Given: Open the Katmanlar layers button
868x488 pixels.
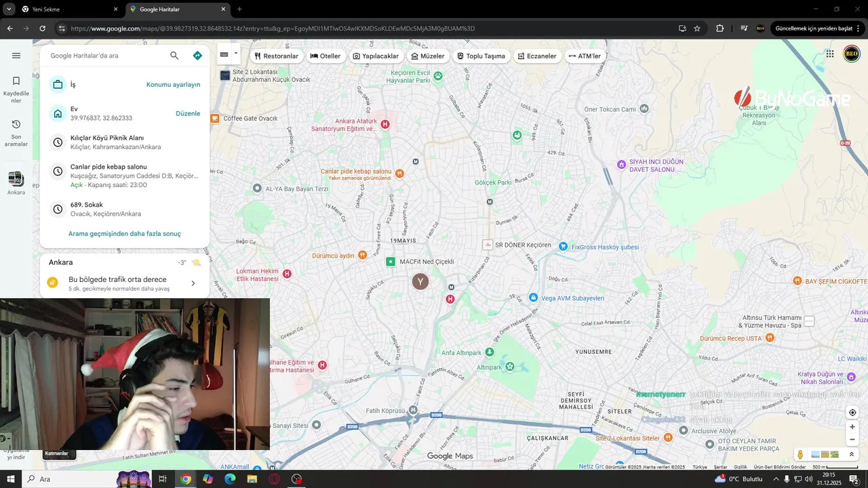Looking at the screenshot, I should (x=60, y=453).
